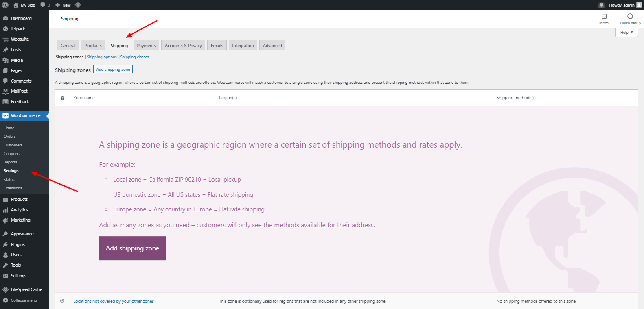Click the notification icon left of Howdy, admin

pos(601,5)
